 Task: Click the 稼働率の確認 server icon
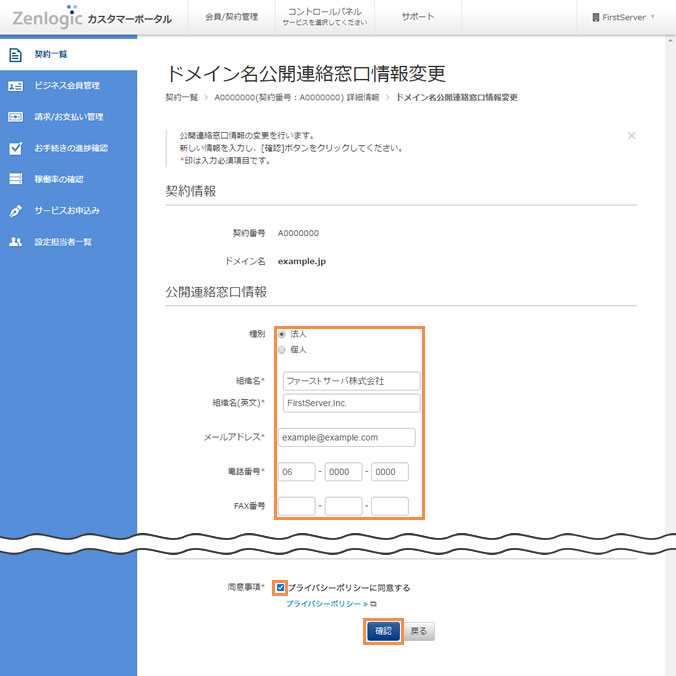16,179
